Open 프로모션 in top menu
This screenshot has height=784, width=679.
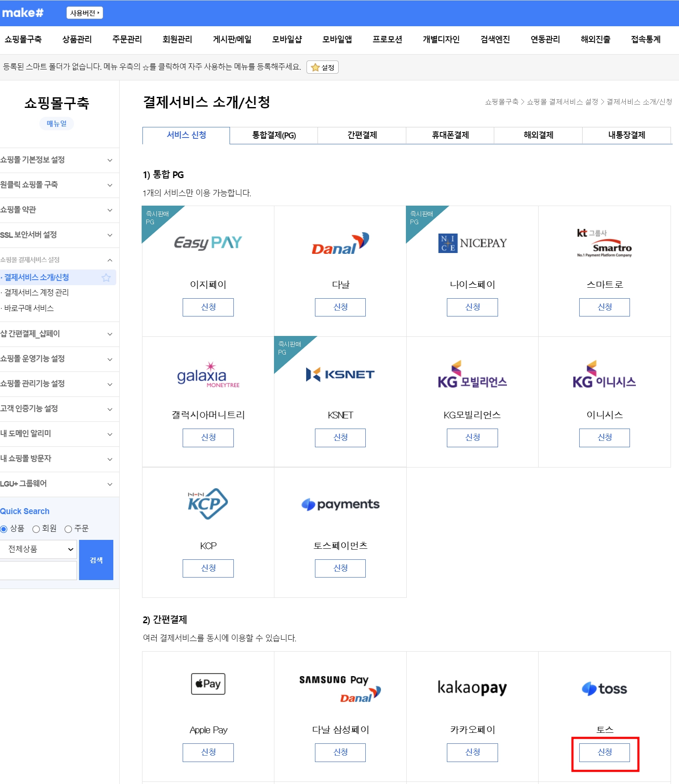pyautogui.click(x=387, y=39)
